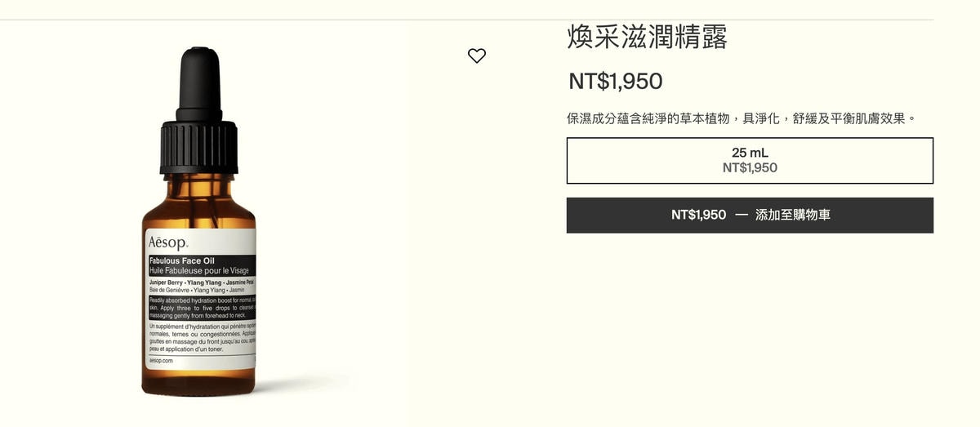Click the 'Readily absorbed hydration' directions block
This screenshot has height=427, width=980.
pyautogui.click(x=202, y=307)
